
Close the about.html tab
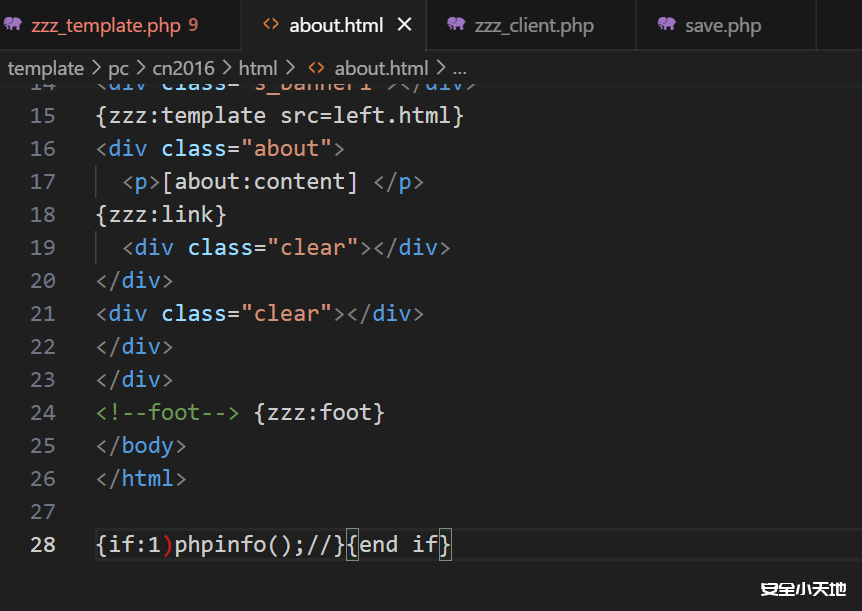point(404,25)
